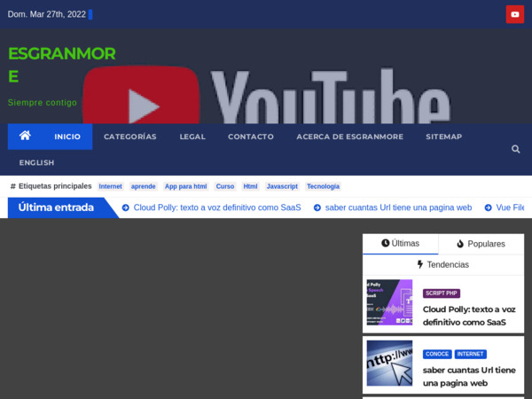Open sidebar post Cloud Polly texto a voz
Image resolution: width=532 pixels, height=399 pixels.
[469, 316]
